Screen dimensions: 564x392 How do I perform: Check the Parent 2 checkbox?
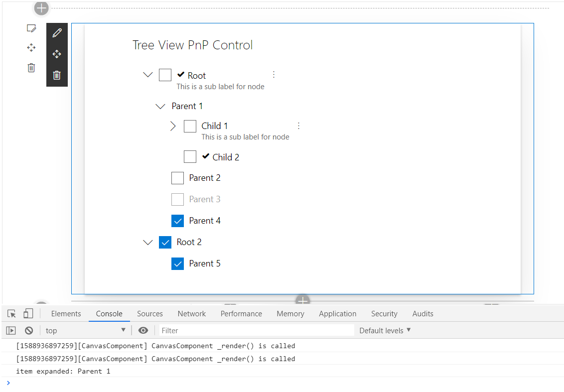tap(177, 178)
